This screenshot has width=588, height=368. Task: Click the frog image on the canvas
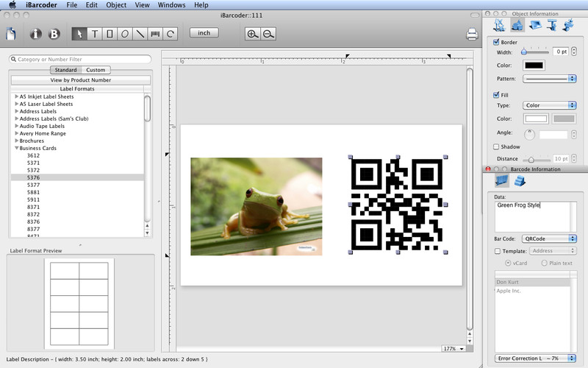(x=256, y=207)
